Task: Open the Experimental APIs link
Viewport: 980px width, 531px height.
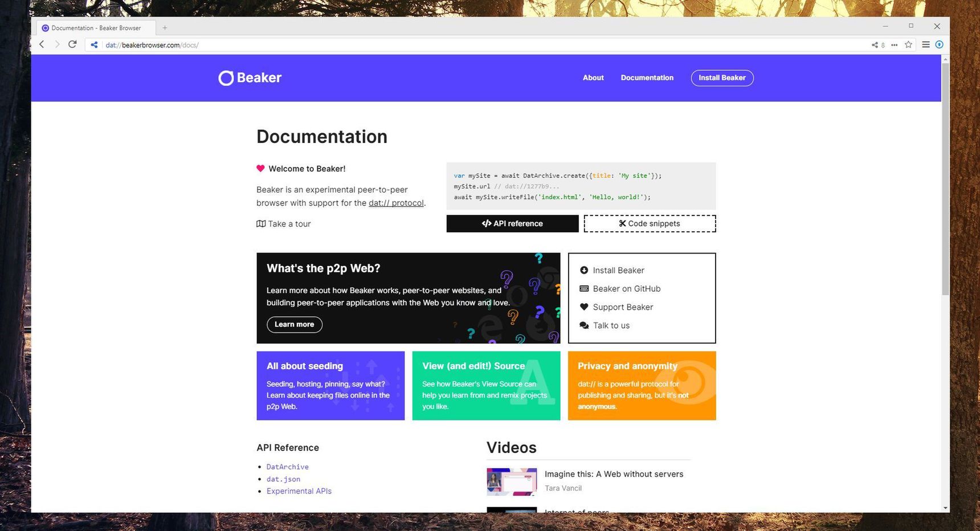Action: [299, 491]
